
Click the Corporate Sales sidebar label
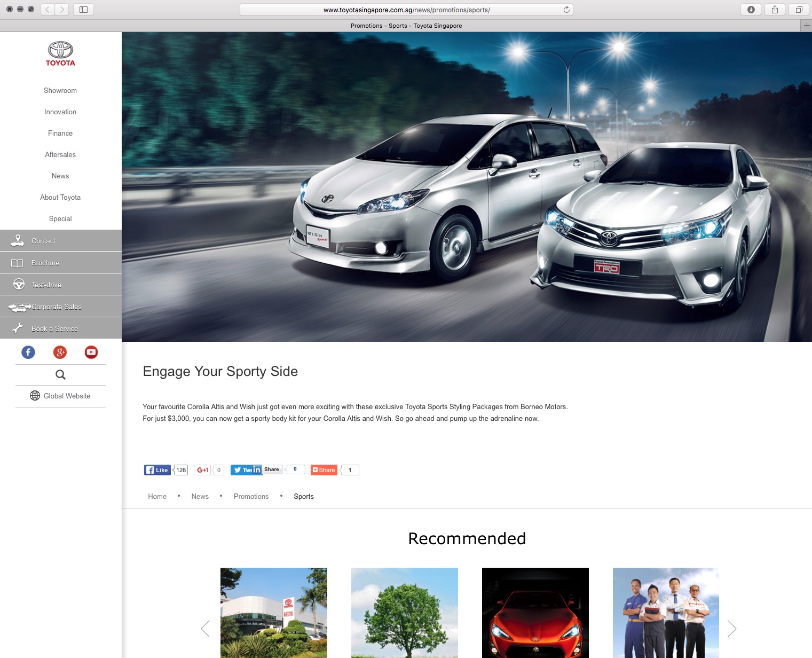tap(57, 307)
